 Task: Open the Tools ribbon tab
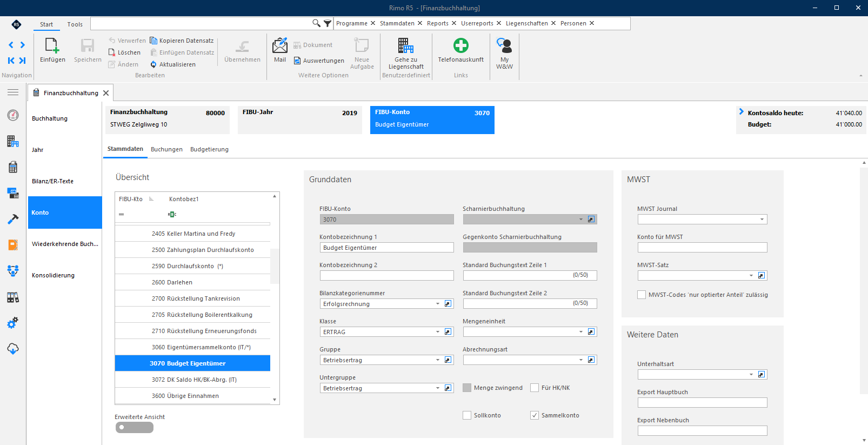point(75,24)
